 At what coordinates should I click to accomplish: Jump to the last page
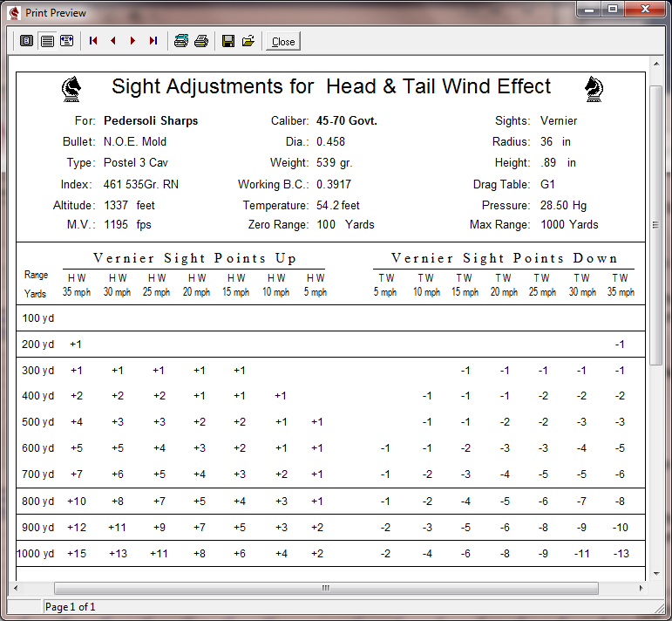[153, 41]
